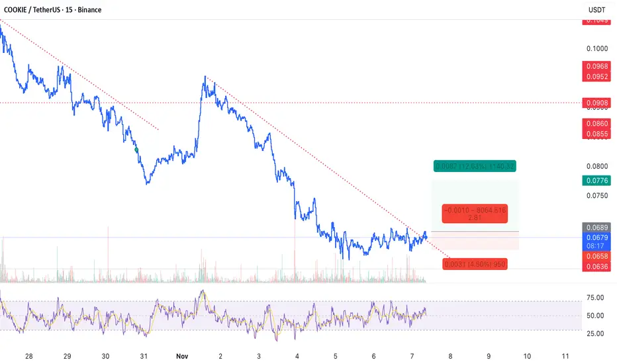Click the red 0.0855 price label
This screenshot has height=364, width=617.
click(596, 134)
